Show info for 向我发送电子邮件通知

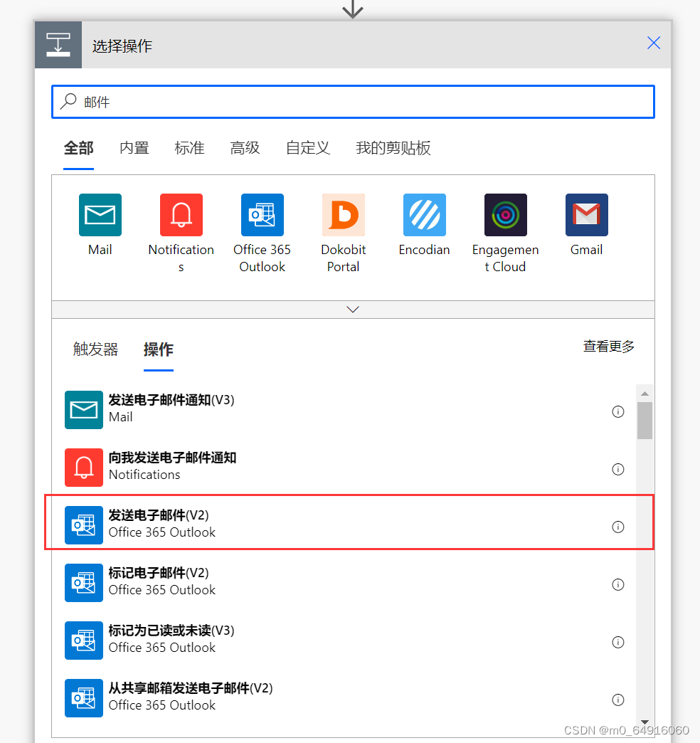coord(618,469)
